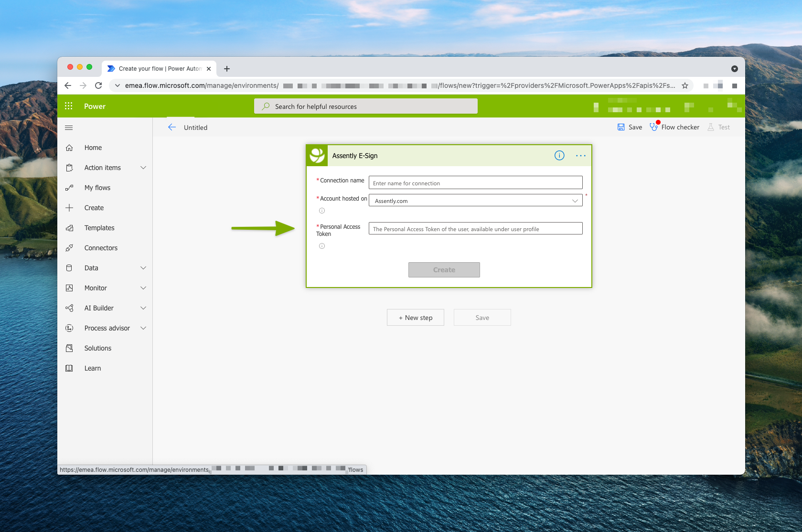Click the Create connection button
802x532 pixels.
[444, 270]
